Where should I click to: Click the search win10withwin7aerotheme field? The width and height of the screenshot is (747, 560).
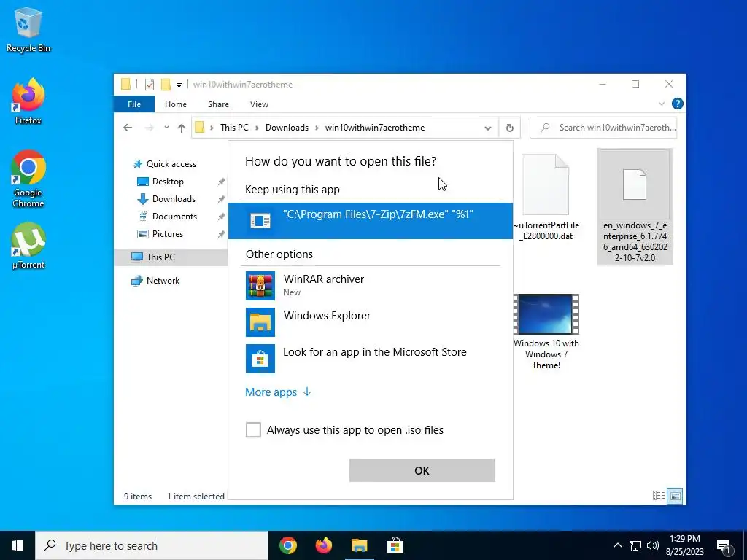point(603,128)
